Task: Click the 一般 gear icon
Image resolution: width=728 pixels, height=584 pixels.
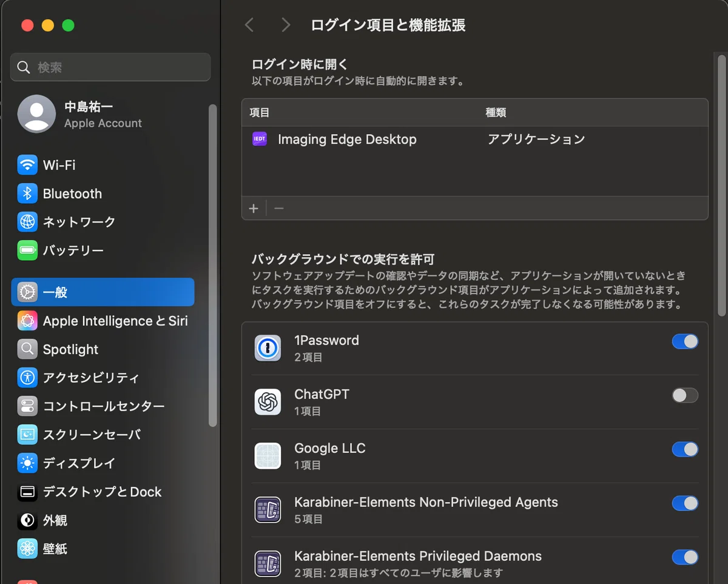Action: (x=27, y=292)
